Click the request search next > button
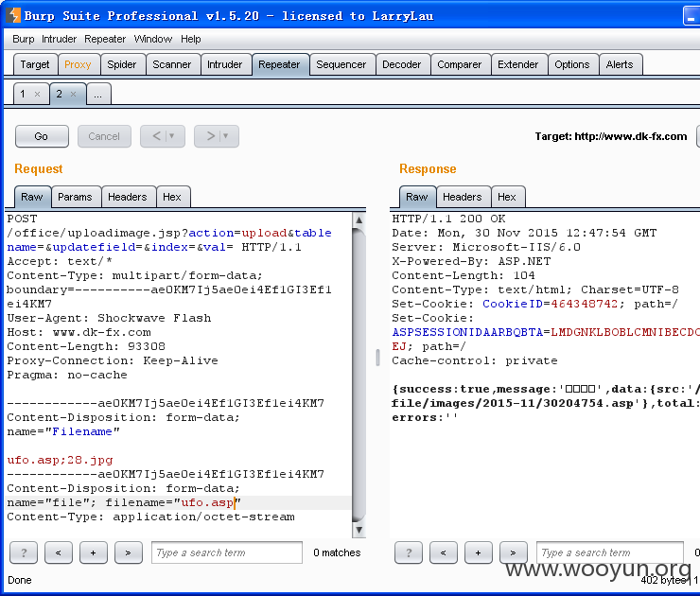This screenshot has width=700, height=596. point(128,552)
